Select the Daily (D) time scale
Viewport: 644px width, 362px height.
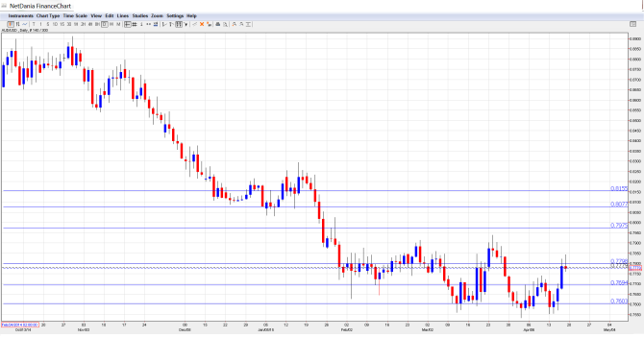click(105, 24)
